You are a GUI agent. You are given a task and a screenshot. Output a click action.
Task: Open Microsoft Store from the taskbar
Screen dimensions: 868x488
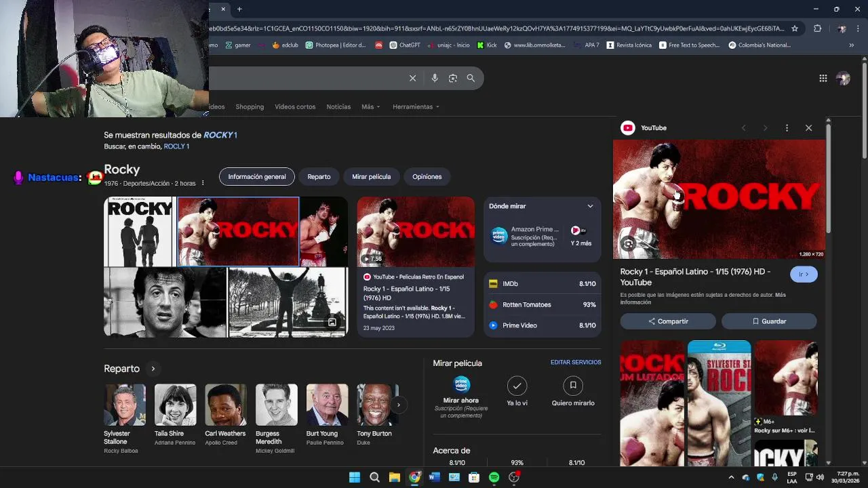[x=474, y=477]
